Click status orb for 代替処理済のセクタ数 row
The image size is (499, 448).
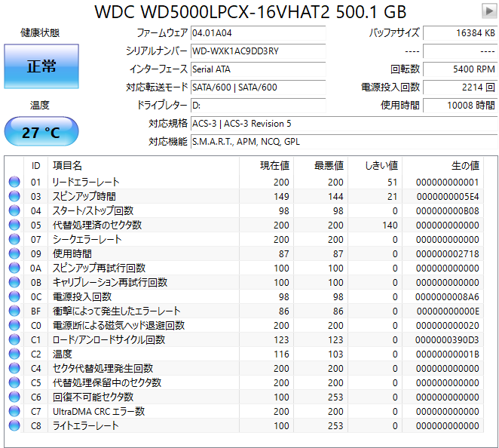(x=14, y=225)
